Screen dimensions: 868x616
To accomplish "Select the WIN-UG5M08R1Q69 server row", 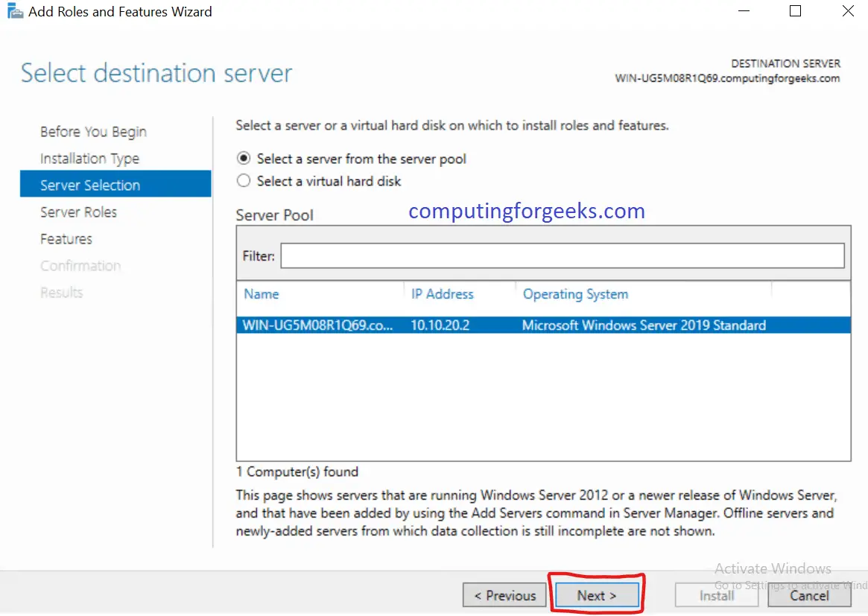I will click(447, 325).
